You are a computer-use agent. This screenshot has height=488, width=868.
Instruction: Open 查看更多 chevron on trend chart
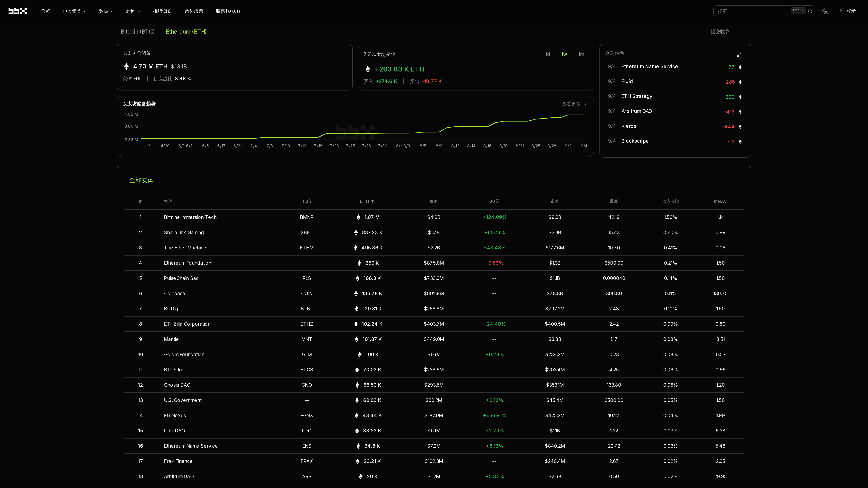pyautogui.click(x=586, y=104)
